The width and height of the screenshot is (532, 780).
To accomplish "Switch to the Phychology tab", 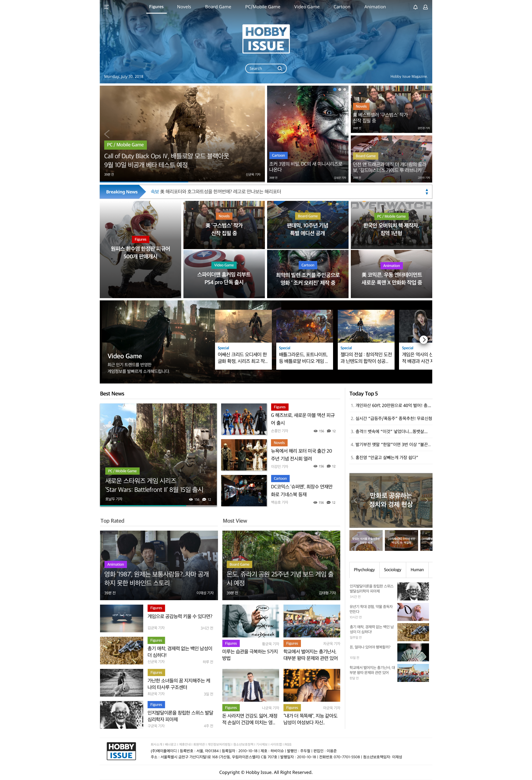I will click(364, 570).
